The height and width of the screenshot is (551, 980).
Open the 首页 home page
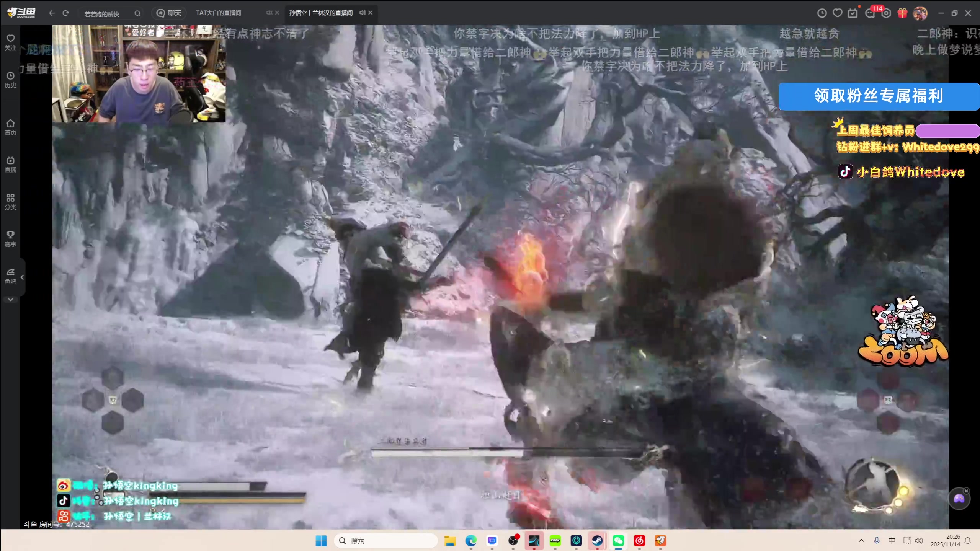(x=10, y=127)
